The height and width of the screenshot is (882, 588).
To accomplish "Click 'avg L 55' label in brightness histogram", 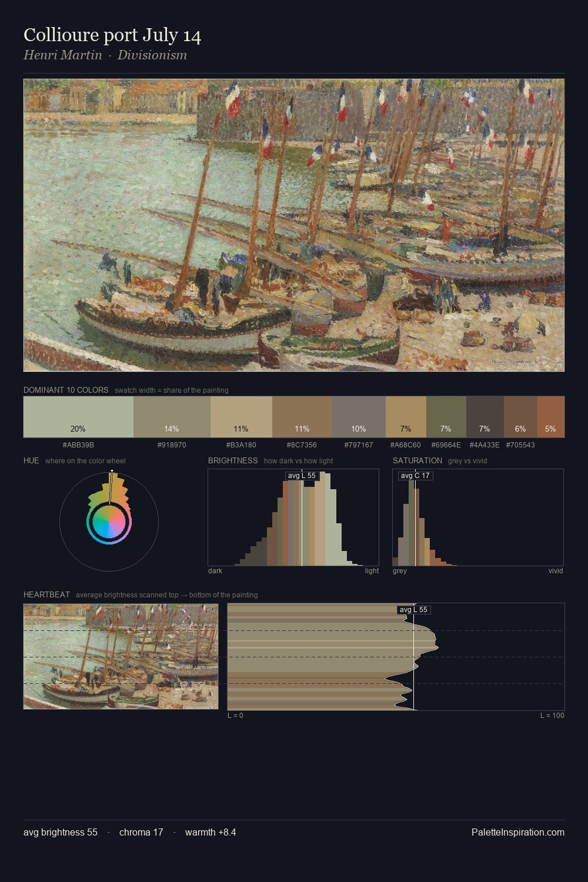I will pos(302,476).
